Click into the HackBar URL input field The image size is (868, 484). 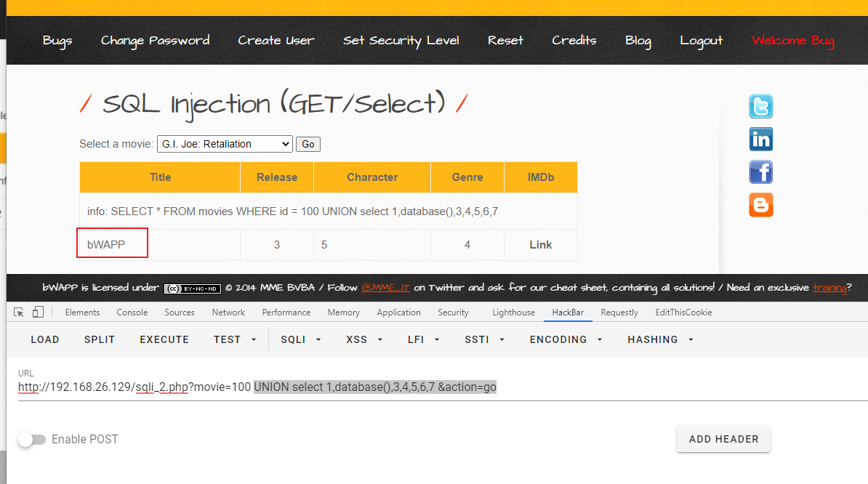pos(442,387)
